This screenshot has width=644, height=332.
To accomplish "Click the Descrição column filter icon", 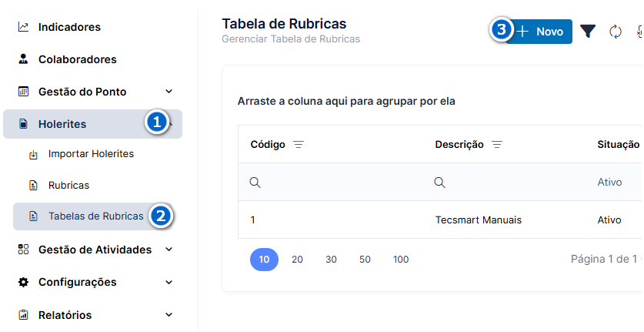I will click(x=497, y=145).
